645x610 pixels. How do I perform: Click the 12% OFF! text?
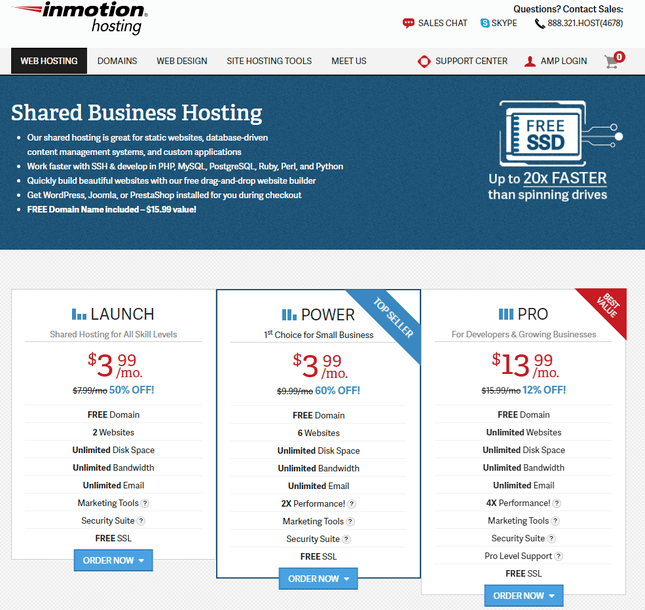pos(544,390)
